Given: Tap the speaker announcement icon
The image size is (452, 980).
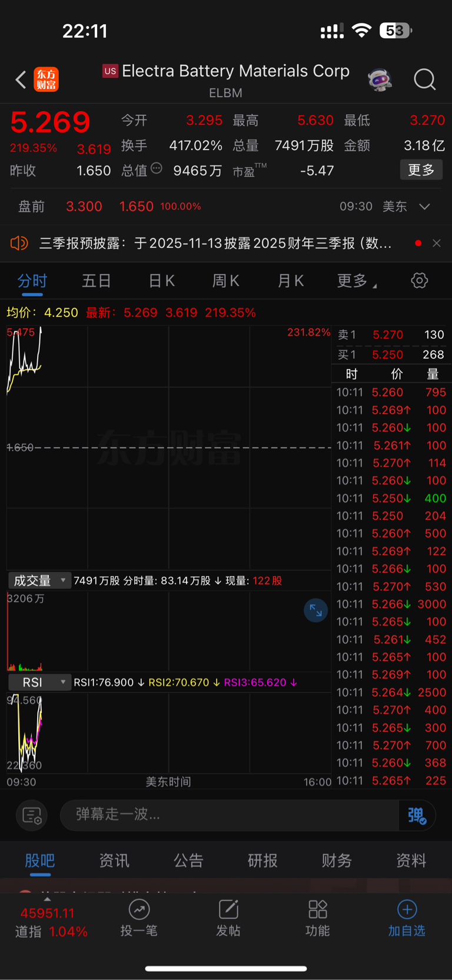Looking at the screenshot, I should pos(19,243).
